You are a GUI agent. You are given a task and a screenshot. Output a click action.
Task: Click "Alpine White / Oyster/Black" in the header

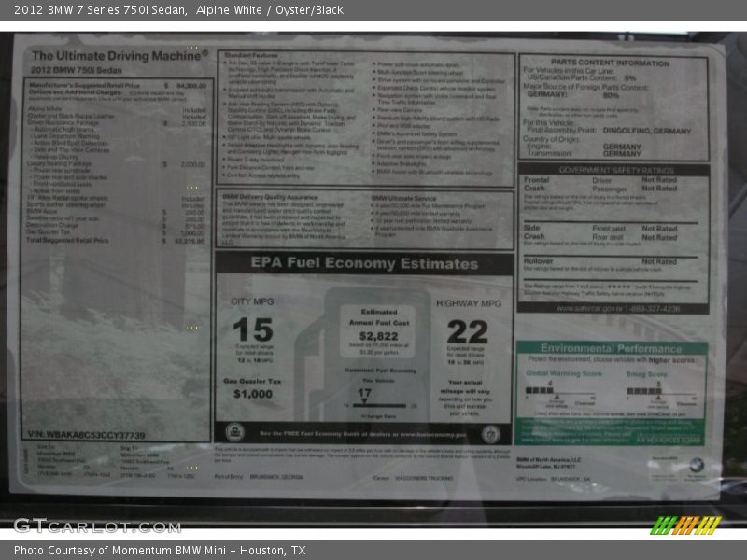(x=269, y=10)
